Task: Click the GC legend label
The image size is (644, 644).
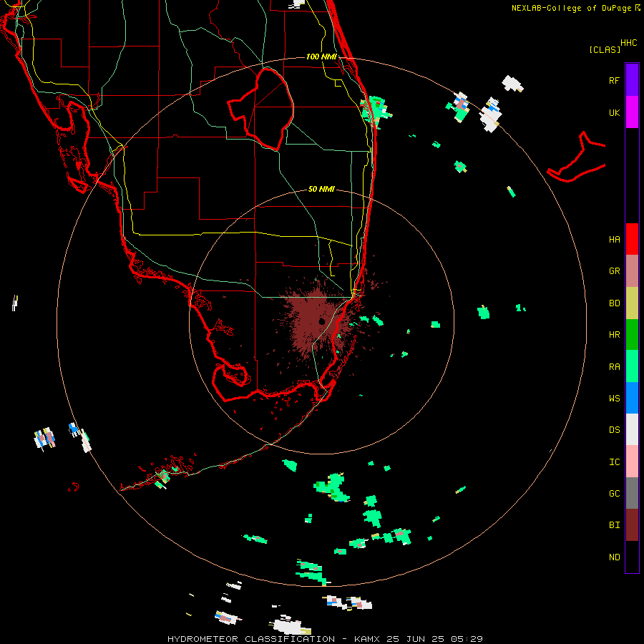Action: pos(614,494)
